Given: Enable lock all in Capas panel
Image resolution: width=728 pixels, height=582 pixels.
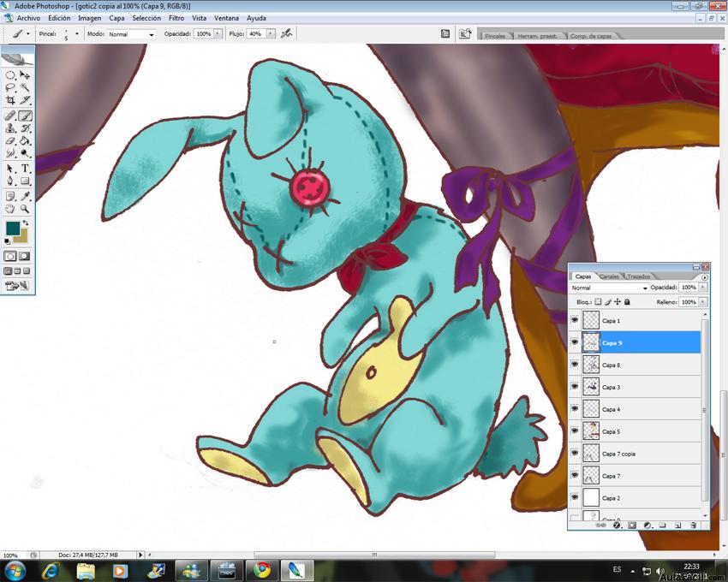Looking at the screenshot, I should tap(627, 301).
